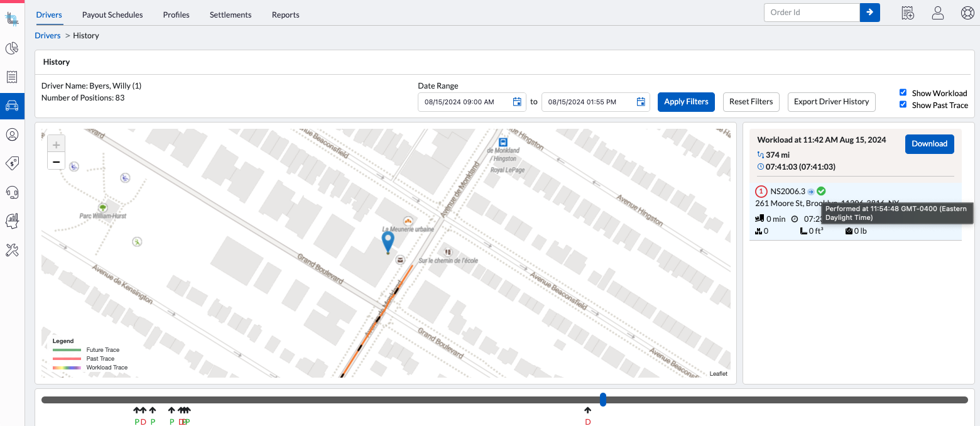This screenshot has width=980, height=426.
Task: Click the Leaflet attribution link
Action: click(718, 374)
